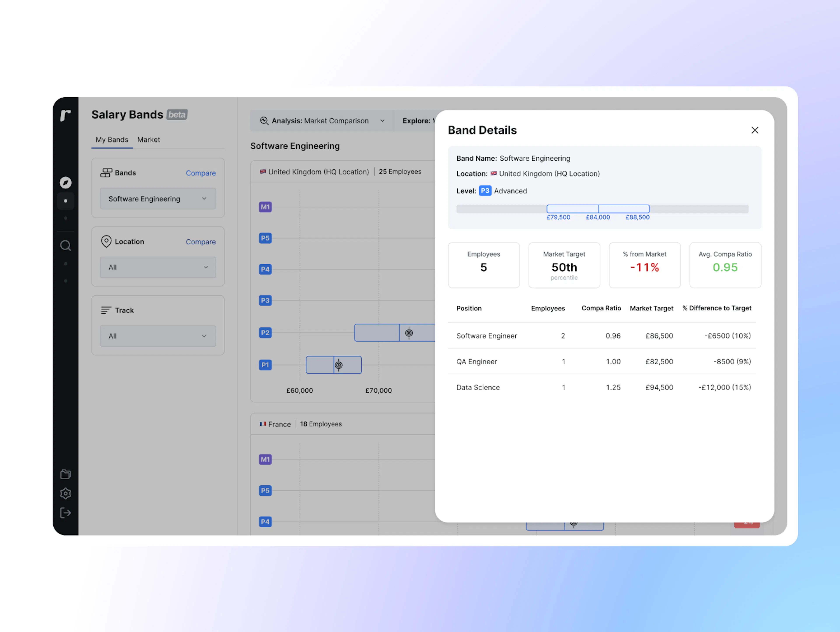Click the beta badge next to title
The width and height of the screenshot is (840, 632).
177,115
